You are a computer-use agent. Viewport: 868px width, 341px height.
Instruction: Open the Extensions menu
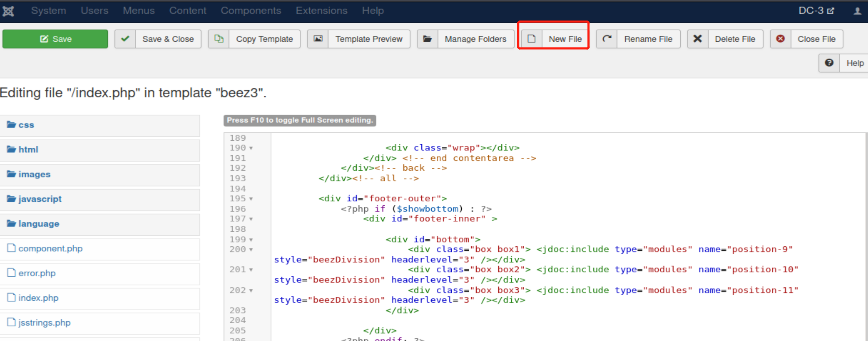pyautogui.click(x=321, y=11)
